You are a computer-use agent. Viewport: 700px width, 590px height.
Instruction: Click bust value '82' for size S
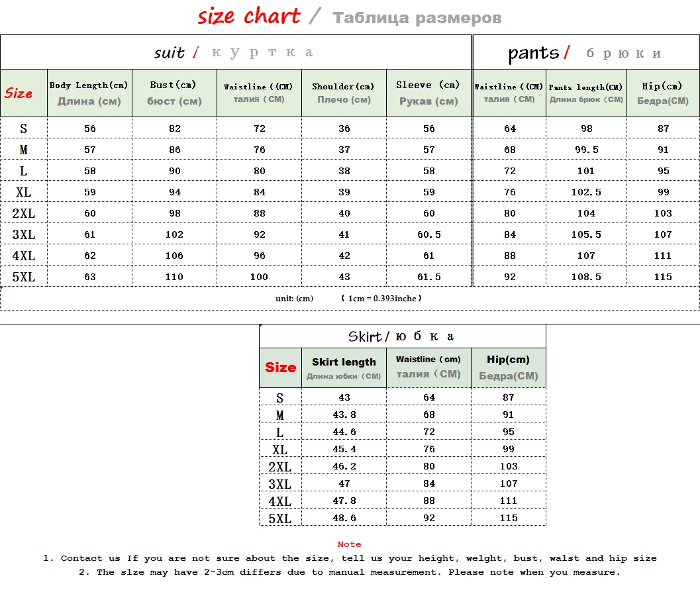(x=175, y=128)
